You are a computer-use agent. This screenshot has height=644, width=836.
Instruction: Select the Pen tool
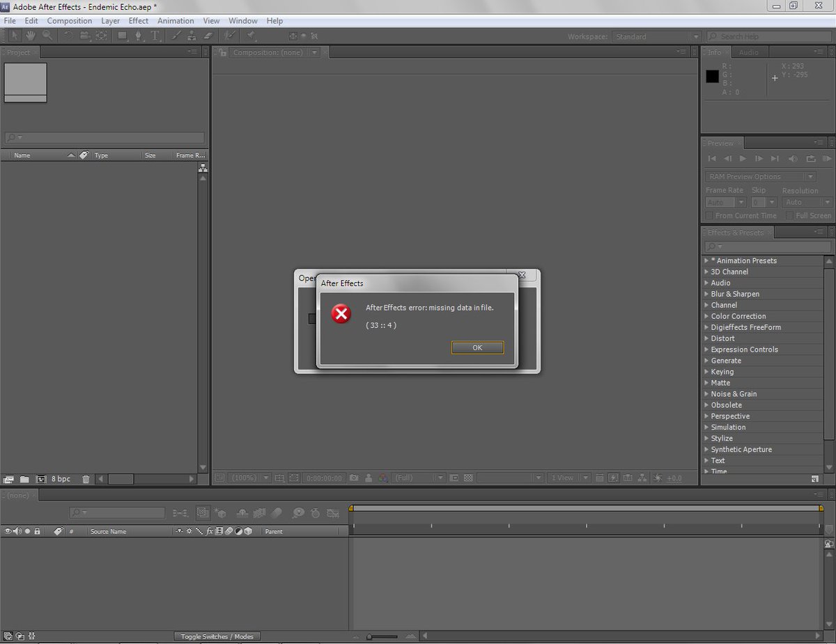(x=139, y=36)
